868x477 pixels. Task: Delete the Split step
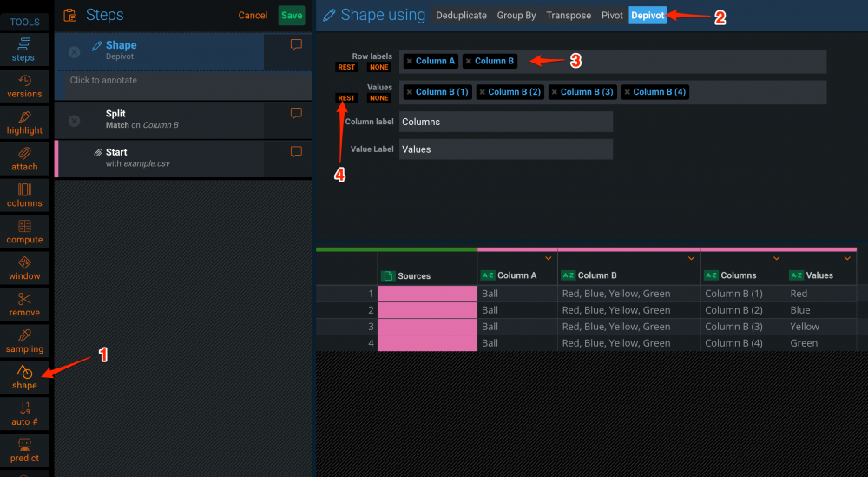tap(74, 121)
